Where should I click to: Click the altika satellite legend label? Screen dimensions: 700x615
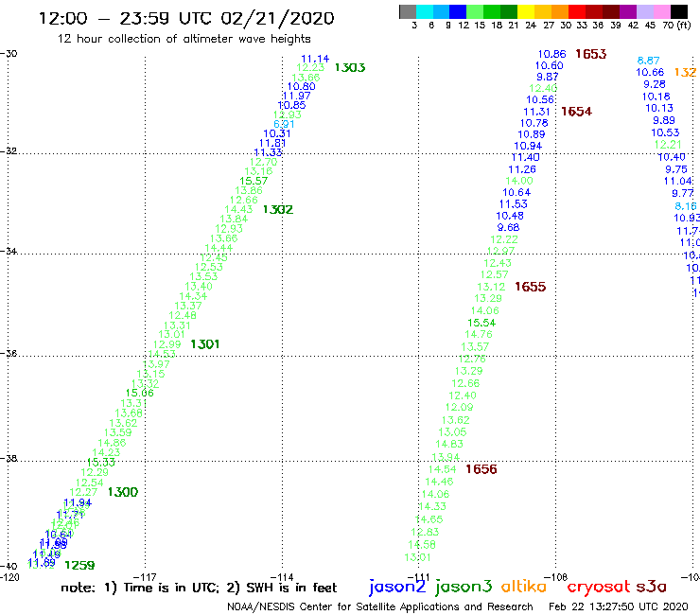coord(523,586)
